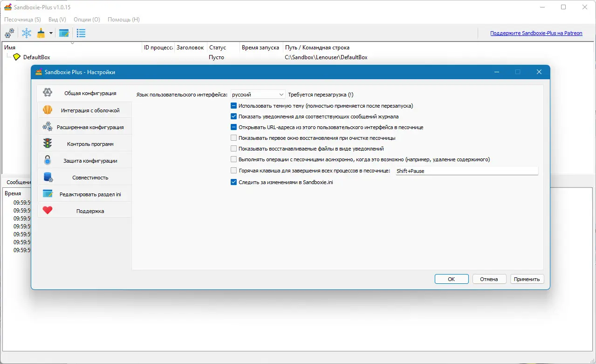The image size is (596, 364).
Task: Click the edit ini file toolbar icon
Action: (64, 33)
